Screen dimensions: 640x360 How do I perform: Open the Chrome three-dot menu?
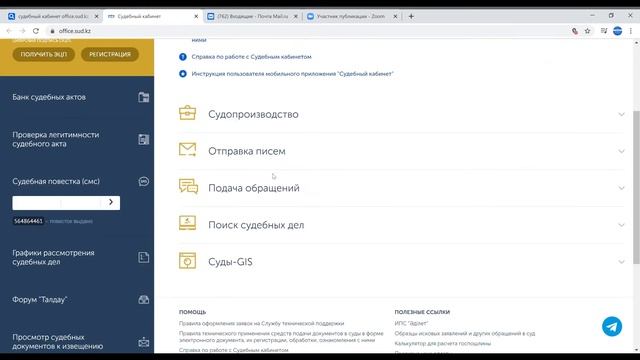point(631,31)
